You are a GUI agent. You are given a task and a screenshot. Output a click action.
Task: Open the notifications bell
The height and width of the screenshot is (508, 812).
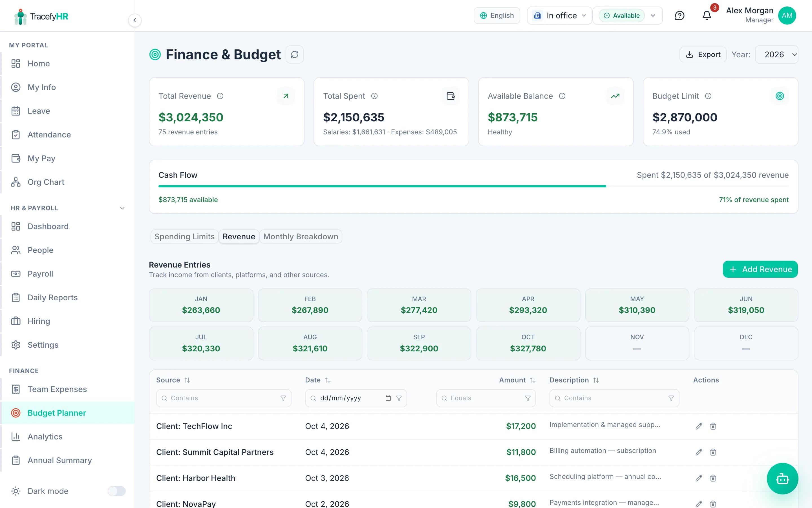[x=707, y=16]
